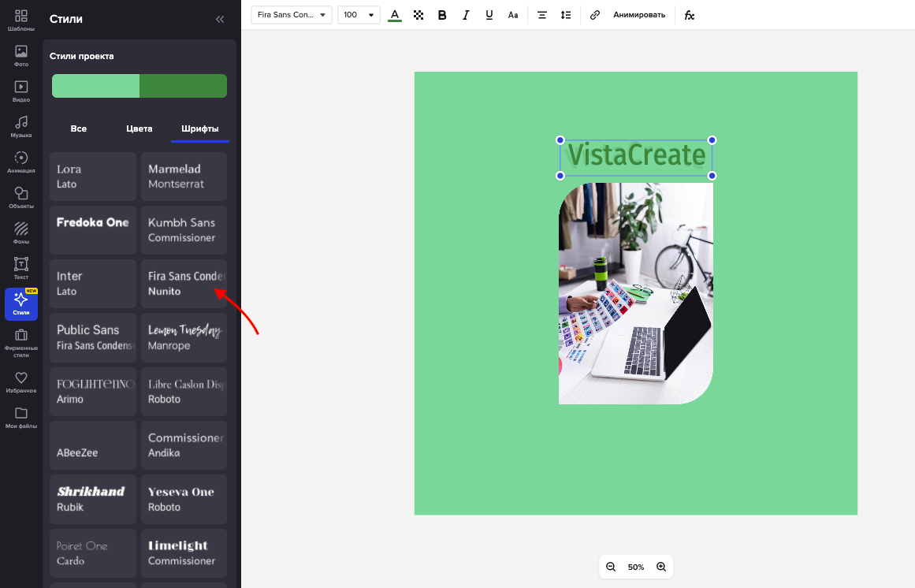Click the Стили проекта heading
Image resolution: width=915 pixels, height=588 pixels.
[x=82, y=57]
